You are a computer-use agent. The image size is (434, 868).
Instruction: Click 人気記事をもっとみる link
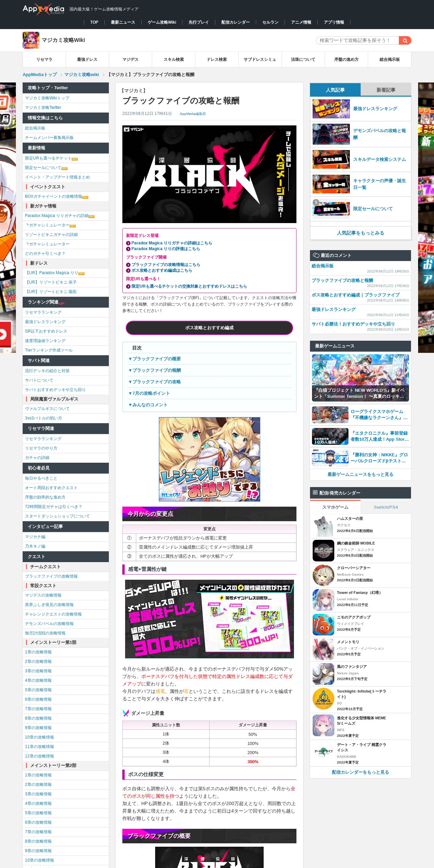[x=360, y=233]
